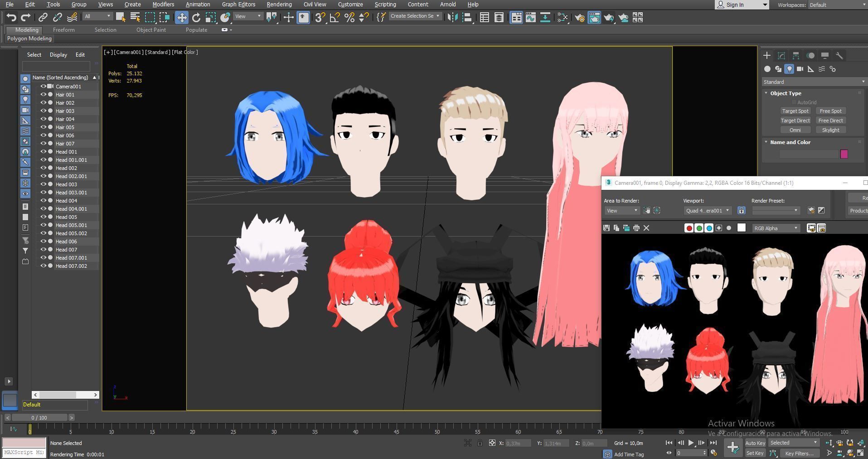Toggle the viewport lock to render icon
868x459 pixels.
(x=742, y=210)
